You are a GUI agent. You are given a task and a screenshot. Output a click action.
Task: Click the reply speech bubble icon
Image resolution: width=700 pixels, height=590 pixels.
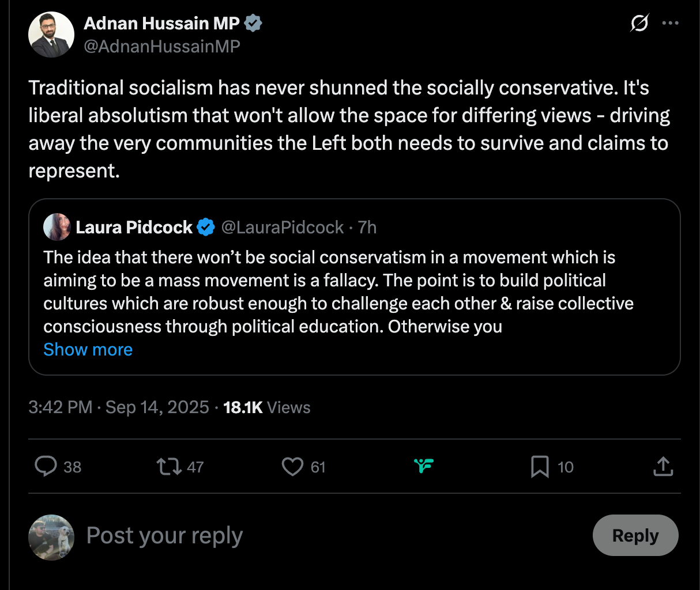pos(46,466)
